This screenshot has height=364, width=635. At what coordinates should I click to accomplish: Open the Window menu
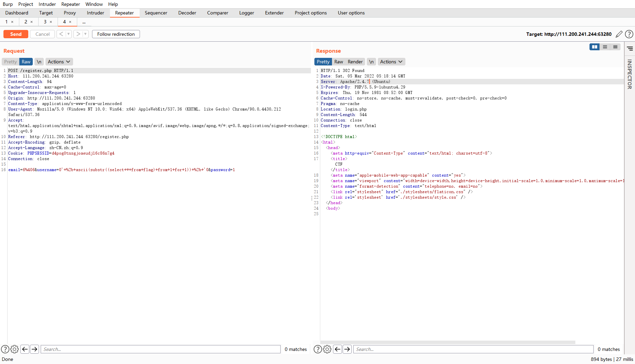(94, 4)
